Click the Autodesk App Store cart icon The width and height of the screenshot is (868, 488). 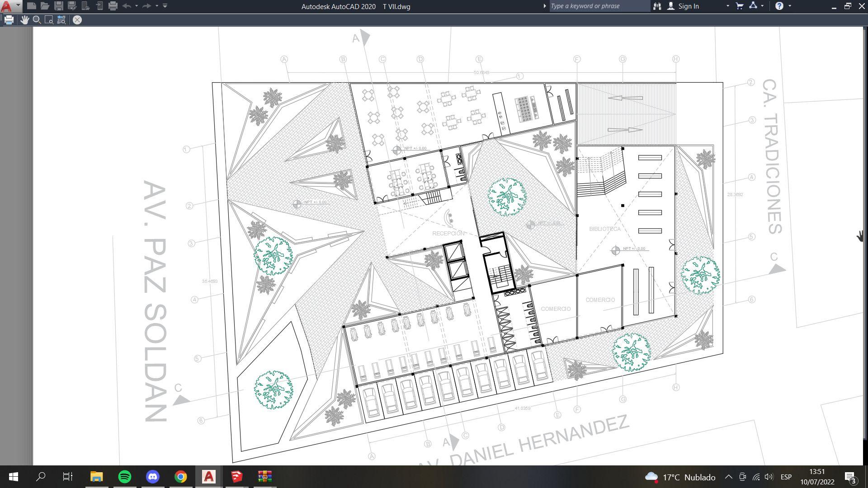pos(740,6)
